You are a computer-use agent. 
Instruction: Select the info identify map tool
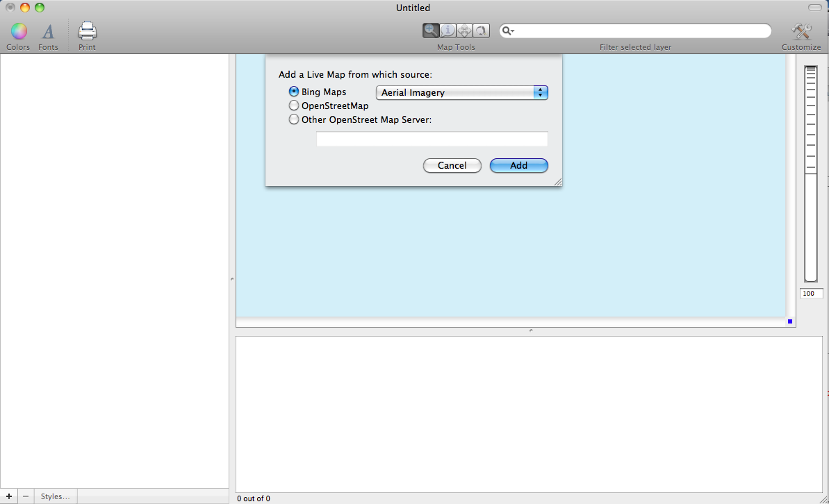coord(448,31)
